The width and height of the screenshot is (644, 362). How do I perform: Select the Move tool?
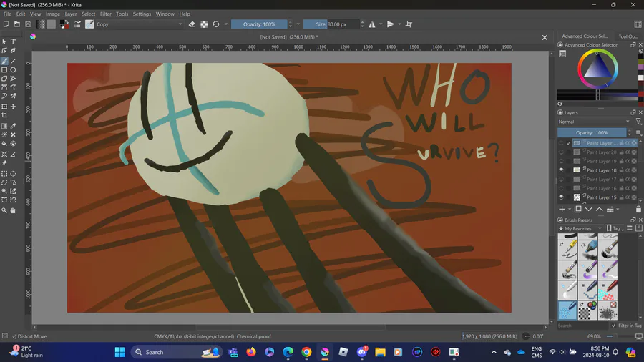[13, 107]
